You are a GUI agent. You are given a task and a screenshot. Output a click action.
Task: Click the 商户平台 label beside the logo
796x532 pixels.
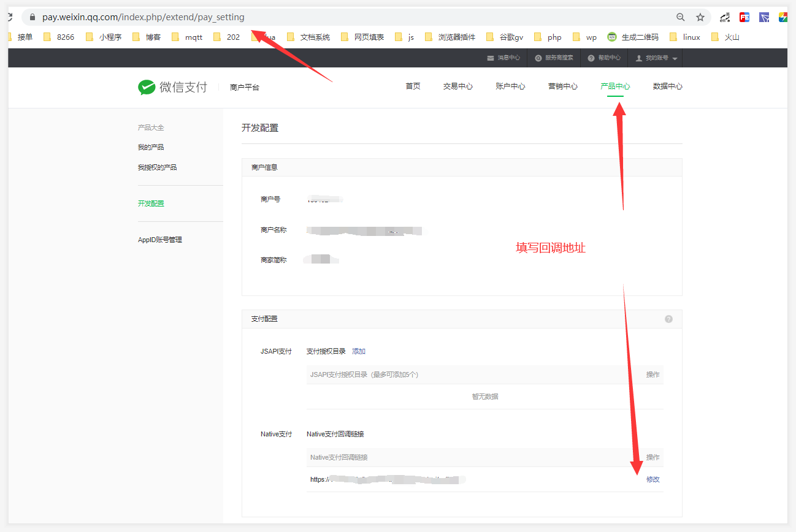245,88
